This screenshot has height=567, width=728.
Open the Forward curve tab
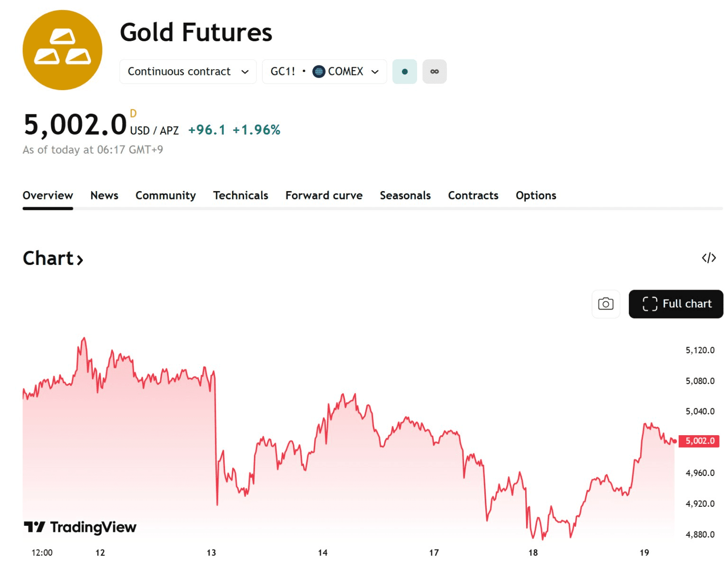324,195
